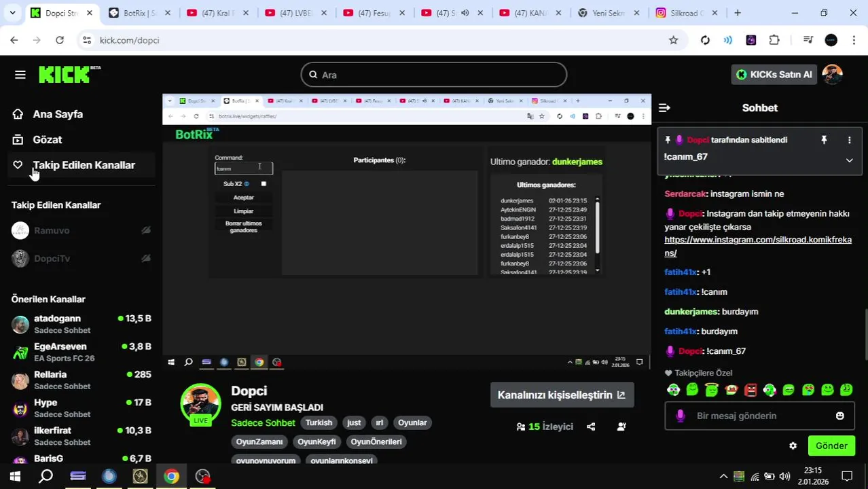The image size is (868, 489).
Task: Open the Kick sidebar hamburger menu
Action: pos(20,75)
